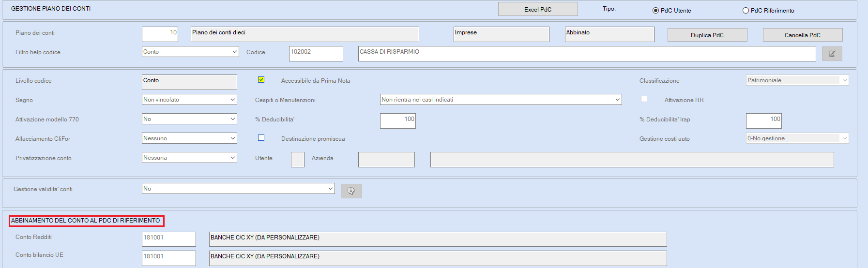The height and width of the screenshot is (268, 868).
Task: Click the info icon next to Gestione validita' conti
Action: (351, 191)
